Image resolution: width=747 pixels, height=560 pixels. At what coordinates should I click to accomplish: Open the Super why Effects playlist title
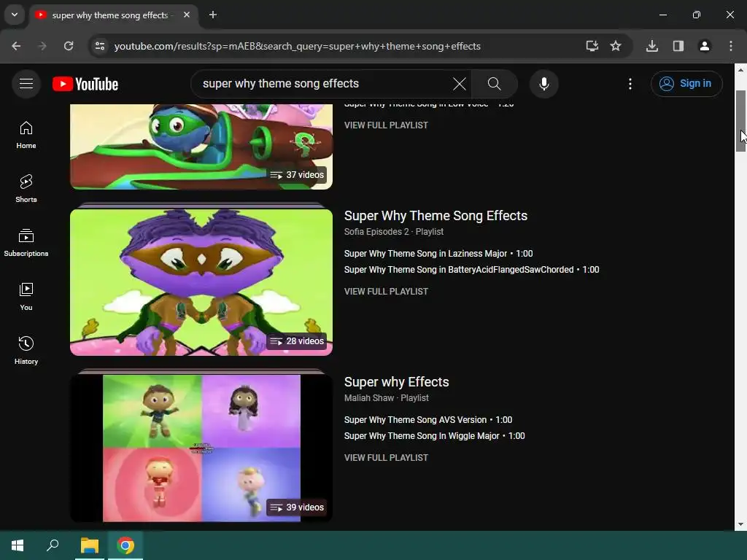click(396, 382)
